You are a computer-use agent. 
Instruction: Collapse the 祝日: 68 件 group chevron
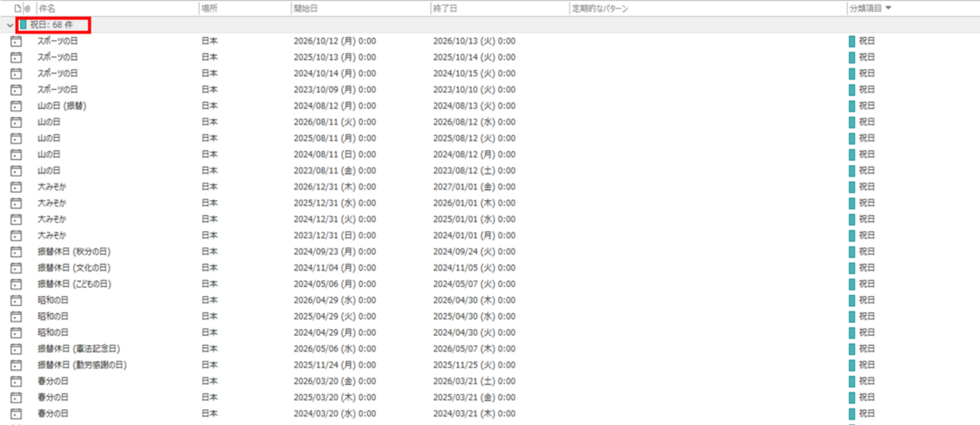point(9,25)
